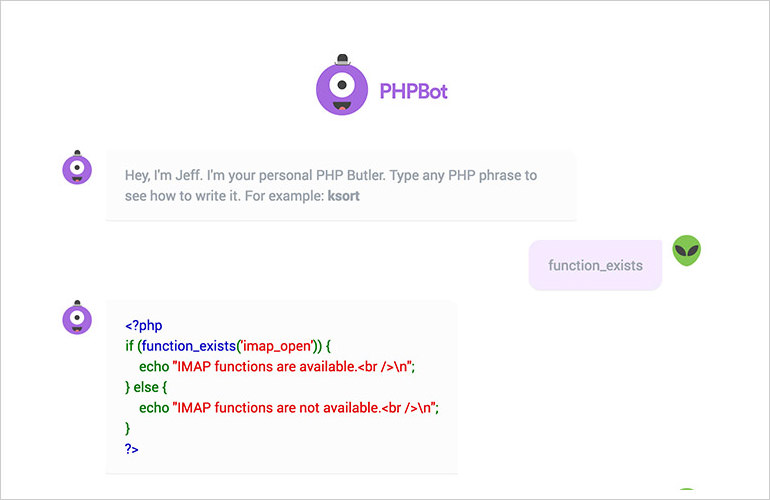The width and height of the screenshot is (770, 500).
Task: Click the opening <?php tag in the code
Action: (144, 325)
